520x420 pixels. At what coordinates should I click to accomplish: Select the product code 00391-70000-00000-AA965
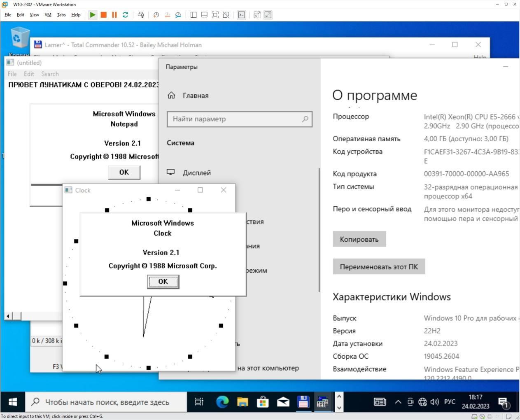click(466, 174)
